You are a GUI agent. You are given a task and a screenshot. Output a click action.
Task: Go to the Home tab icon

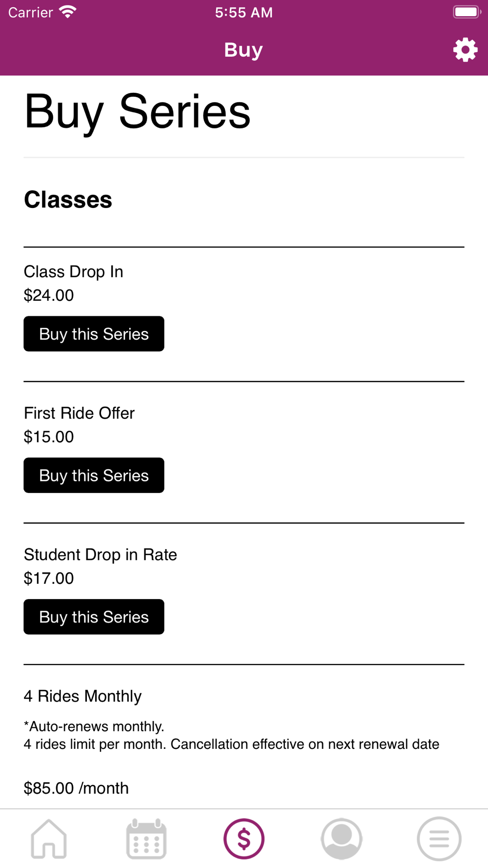(x=49, y=839)
